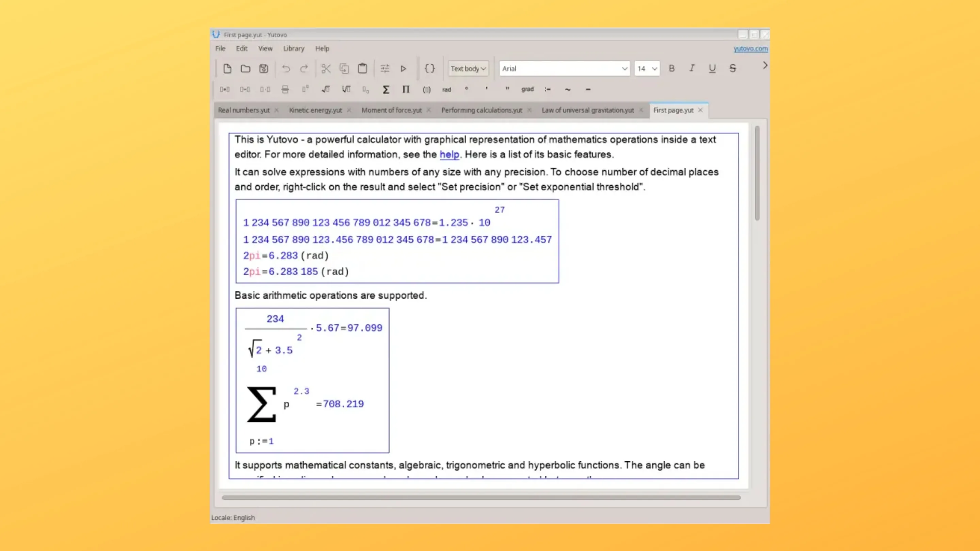Close the Kinetic energy.yut tab
The image size is (980, 551).
349,110
